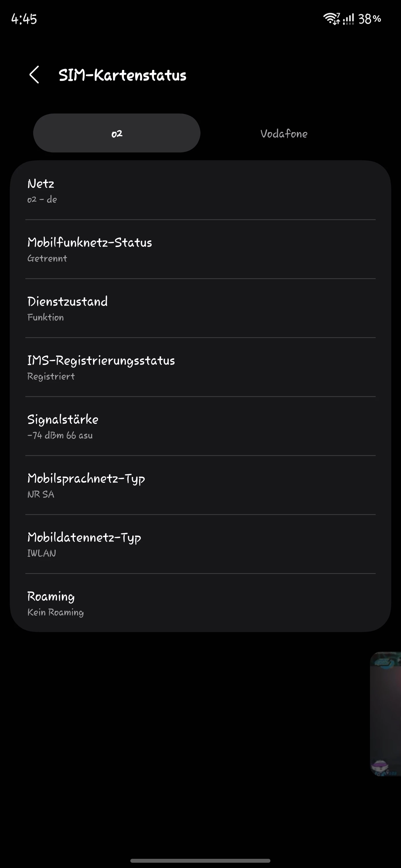The image size is (401, 868).
Task: Switch to the Vodafone SIM tab
Action: pos(284,134)
